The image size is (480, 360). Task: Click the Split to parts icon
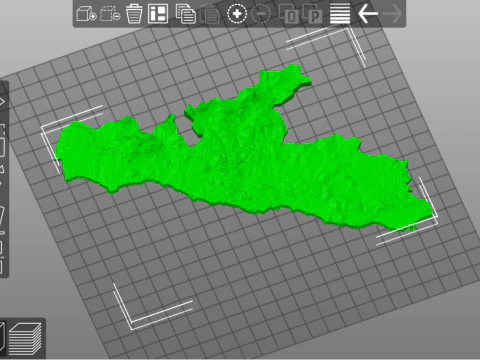tap(312, 14)
